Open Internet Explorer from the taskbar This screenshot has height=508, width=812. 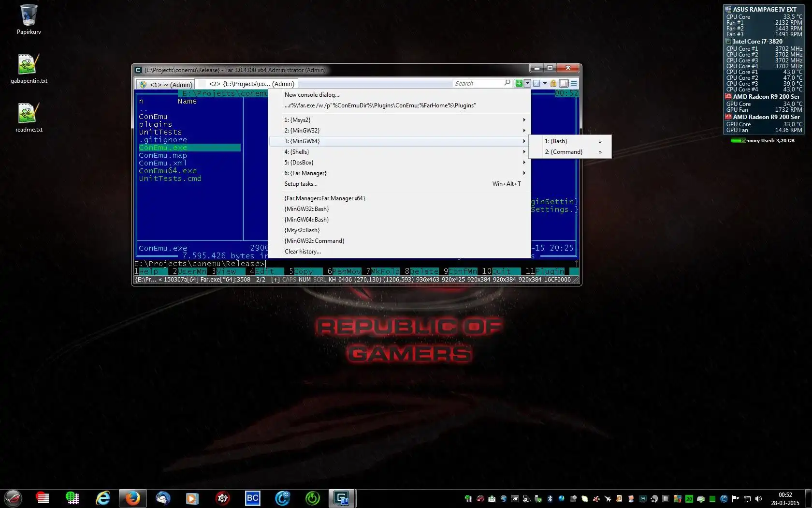(103, 498)
